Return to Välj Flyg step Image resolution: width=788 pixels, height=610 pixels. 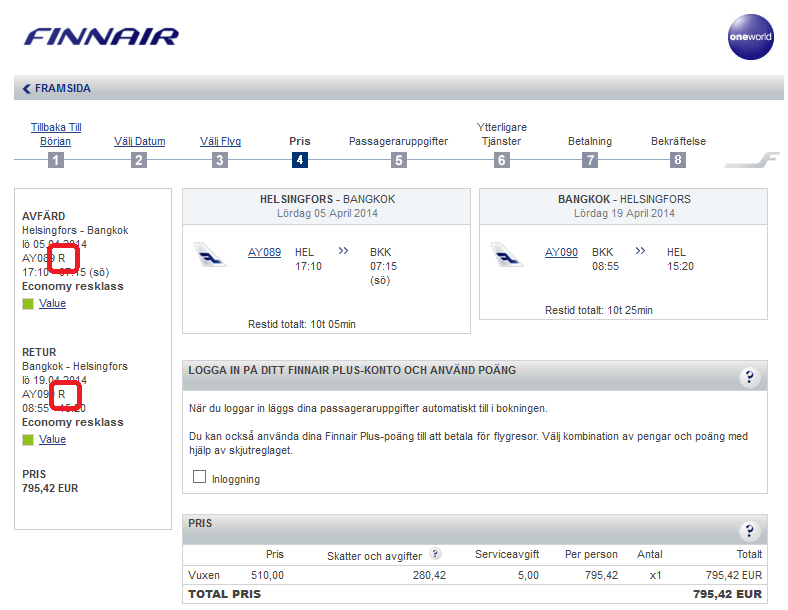(220, 141)
